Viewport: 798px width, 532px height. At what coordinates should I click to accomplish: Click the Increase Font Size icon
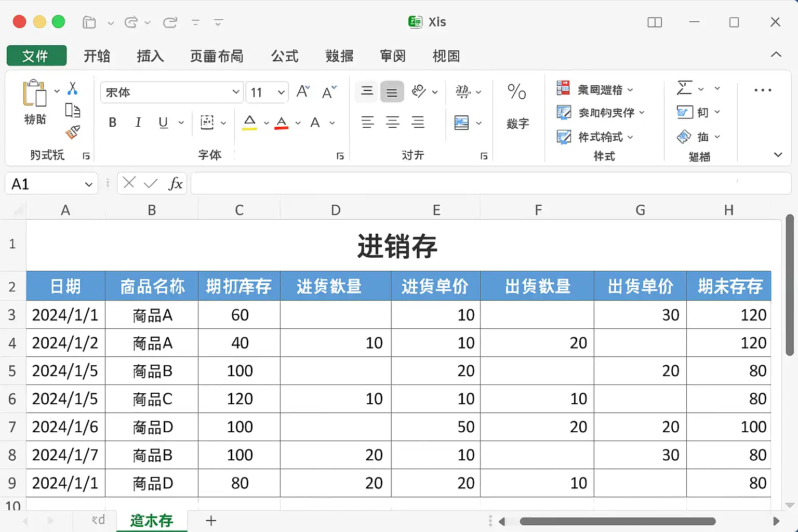303,92
